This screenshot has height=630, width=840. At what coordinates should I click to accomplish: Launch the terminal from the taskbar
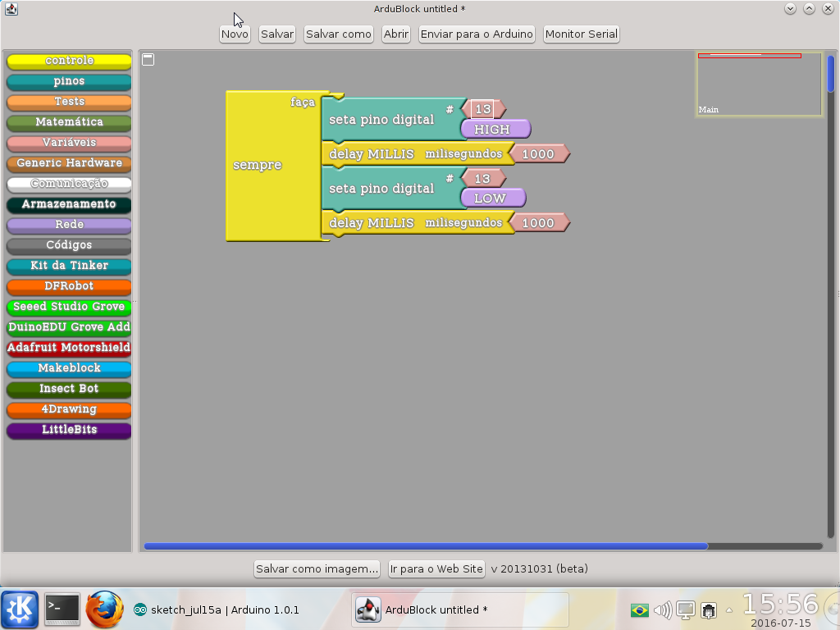[62, 609]
